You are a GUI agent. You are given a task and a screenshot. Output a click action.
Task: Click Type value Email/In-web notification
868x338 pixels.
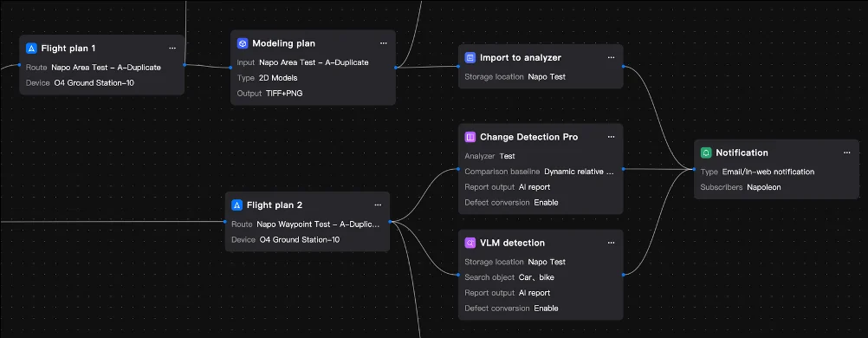tap(768, 172)
